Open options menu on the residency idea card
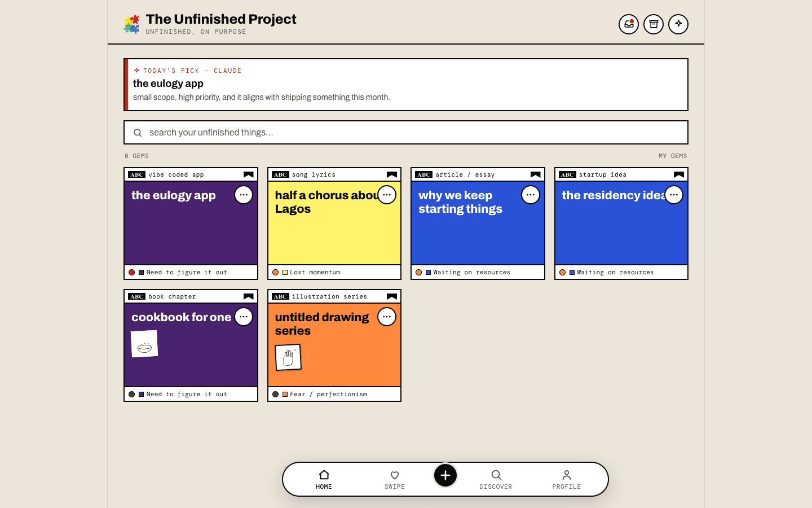 pos(674,195)
